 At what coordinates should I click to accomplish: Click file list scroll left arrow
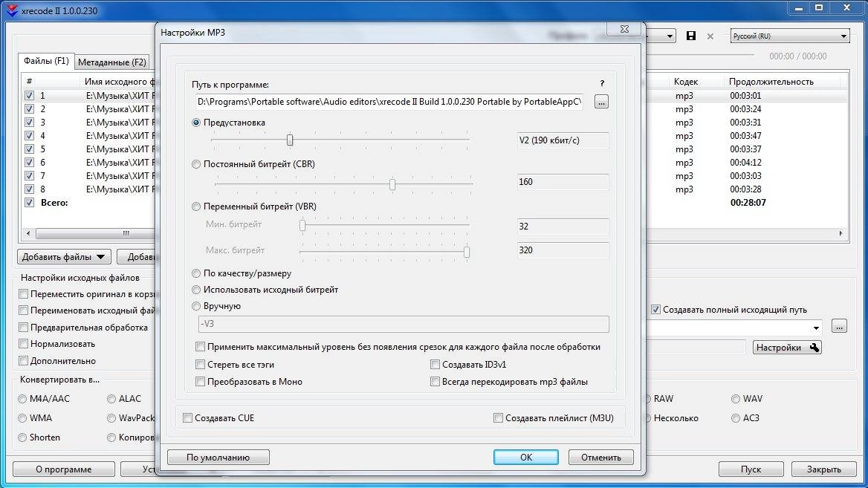tap(27, 233)
